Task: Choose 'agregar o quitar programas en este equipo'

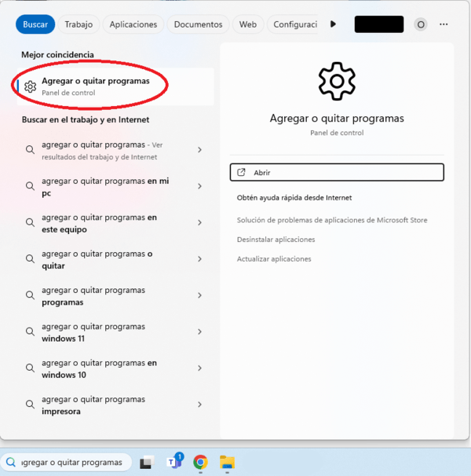Action: coord(115,222)
